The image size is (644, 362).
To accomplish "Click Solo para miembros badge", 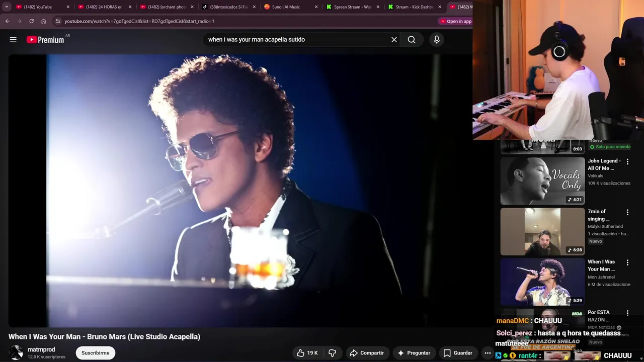I will click(x=610, y=147).
